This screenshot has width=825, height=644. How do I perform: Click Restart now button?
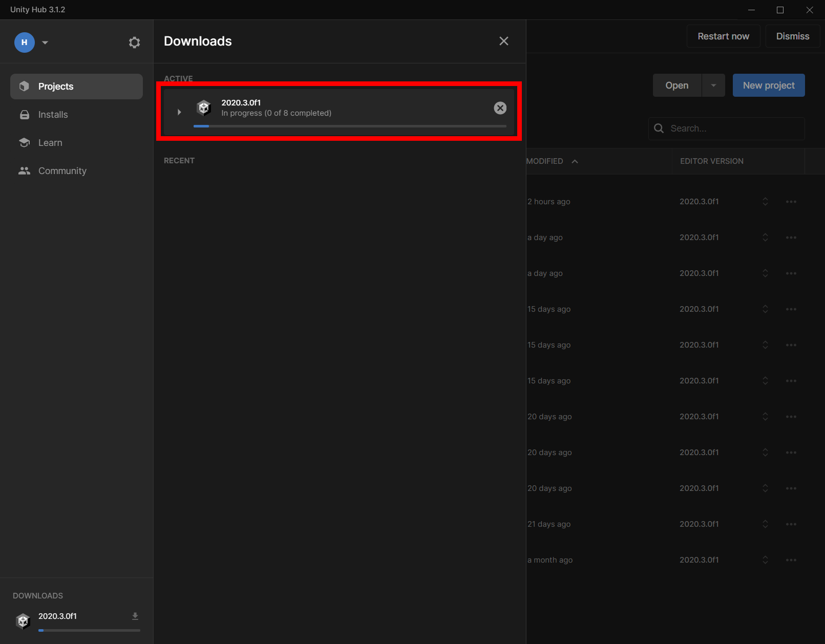(723, 36)
